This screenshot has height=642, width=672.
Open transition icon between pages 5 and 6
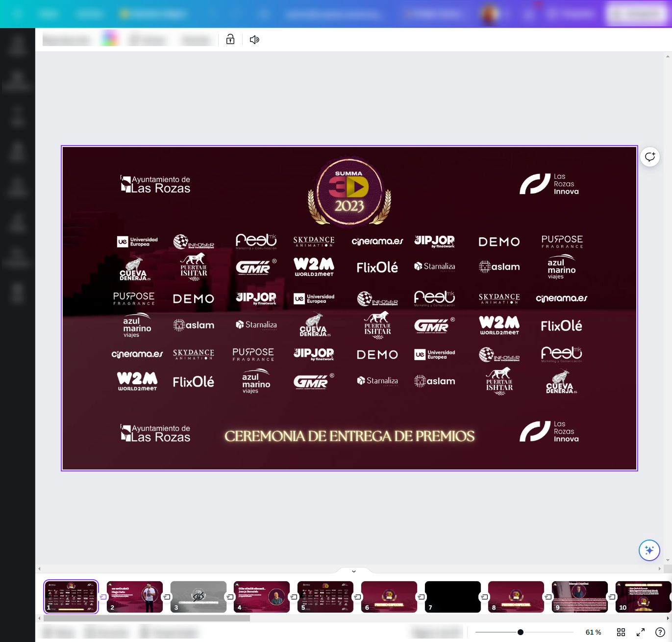coord(357,597)
